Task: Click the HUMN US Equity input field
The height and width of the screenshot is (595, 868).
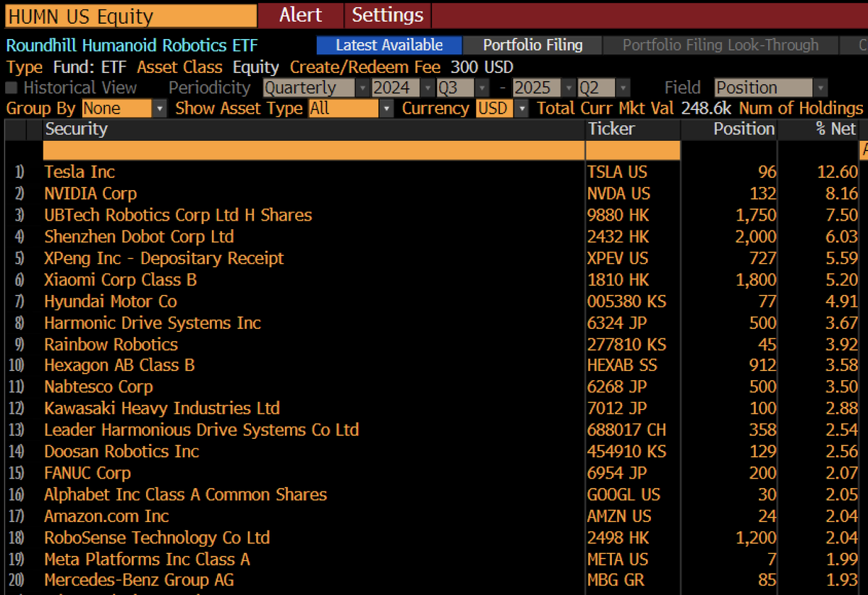Action: pos(129,16)
